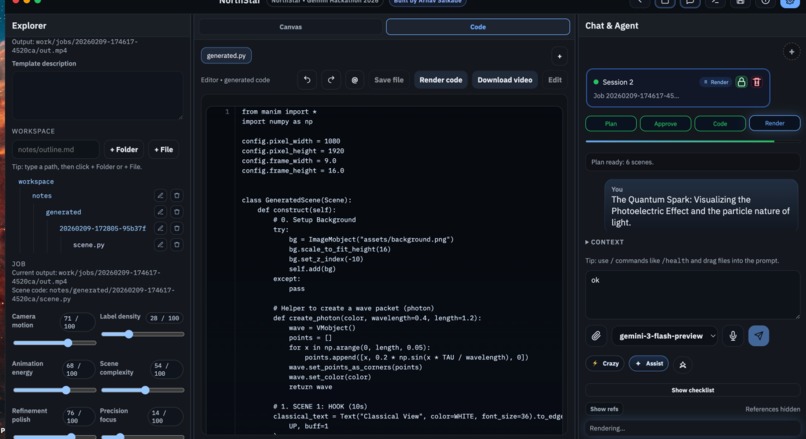Click Save file
Screen dimensions: 806x439
point(389,80)
